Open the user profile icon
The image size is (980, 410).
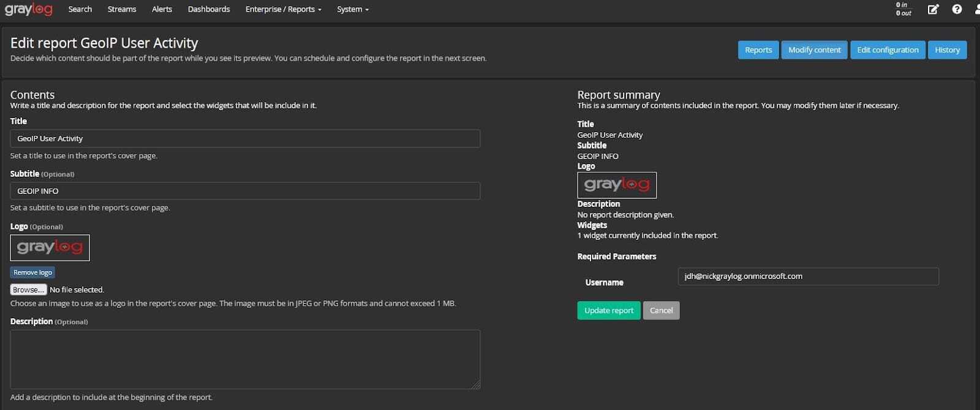(977, 9)
